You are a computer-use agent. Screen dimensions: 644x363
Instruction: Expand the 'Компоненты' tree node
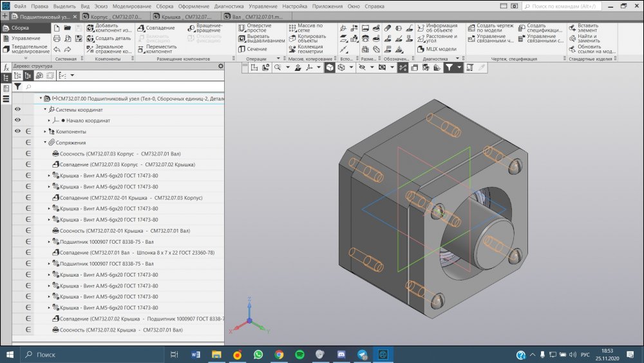pos(45,132)
